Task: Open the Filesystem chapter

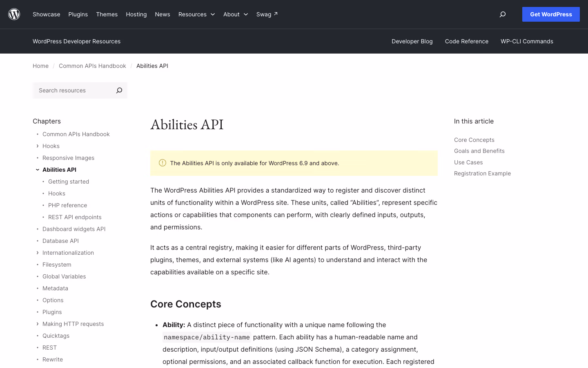Action: pyautogui.click(x=57, y=265)
